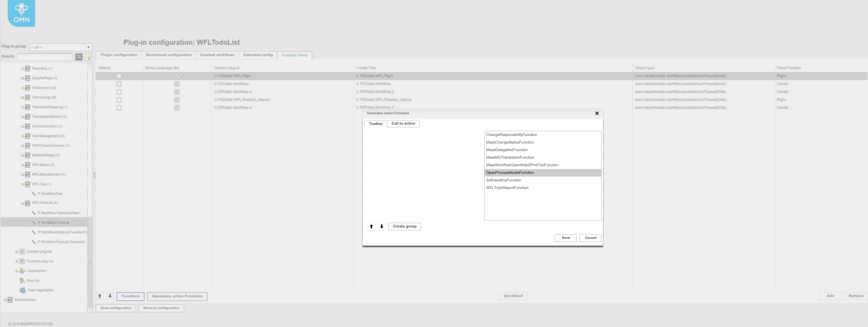Click the tree scrollbar down arrow
The image size is (868, 327).
click(90, 310)
